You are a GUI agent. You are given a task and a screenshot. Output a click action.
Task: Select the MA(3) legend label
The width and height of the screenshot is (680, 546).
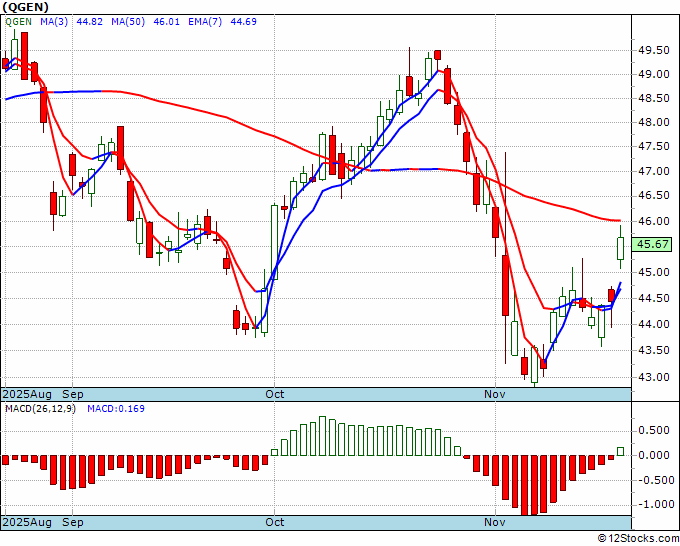pos(54,21)
